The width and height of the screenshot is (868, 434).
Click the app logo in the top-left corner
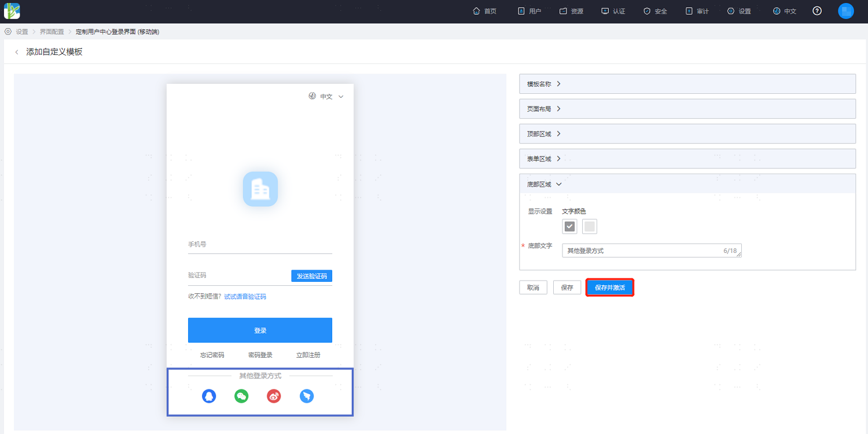[x=12, y=10]
